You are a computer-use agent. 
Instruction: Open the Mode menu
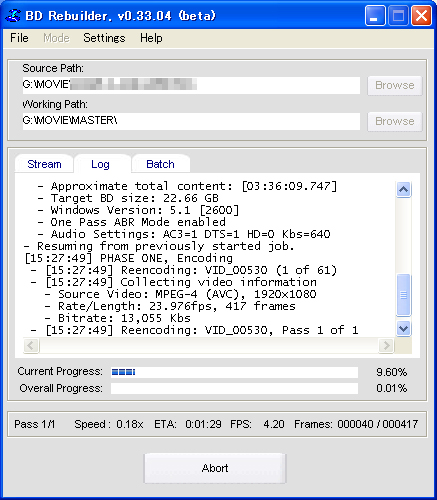[56, 38]
